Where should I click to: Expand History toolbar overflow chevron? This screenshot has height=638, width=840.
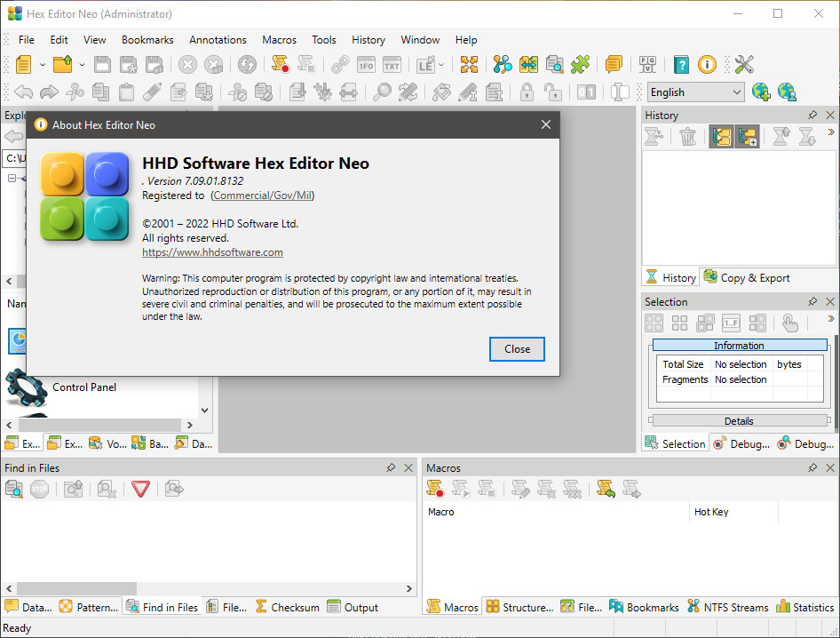click(831, 132)
